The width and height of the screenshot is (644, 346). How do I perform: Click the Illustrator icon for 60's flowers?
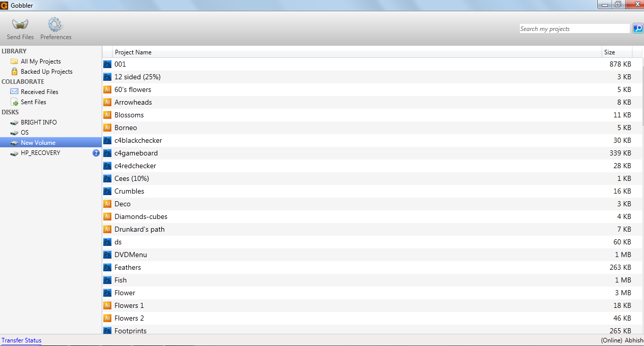pos(107,89)
